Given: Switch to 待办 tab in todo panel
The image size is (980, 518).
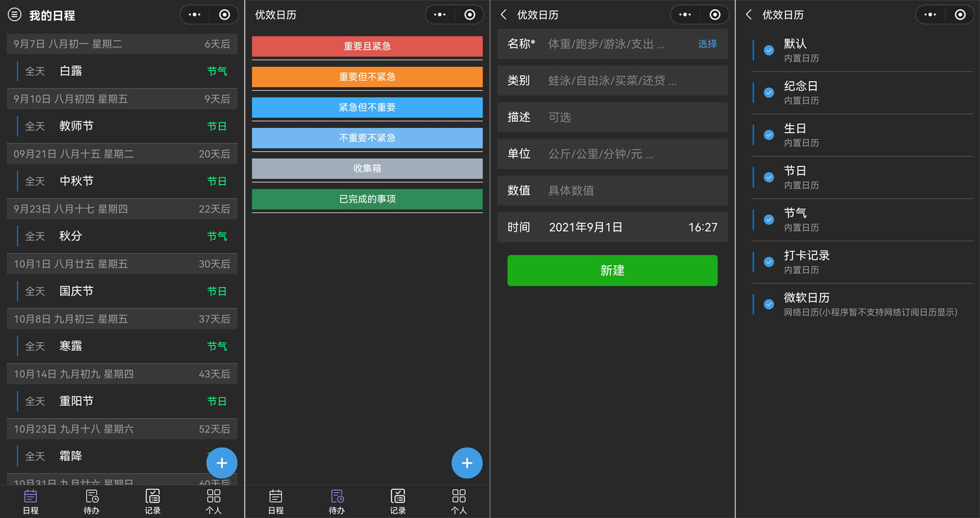Looking at the screenshot, I should point(337,502).
